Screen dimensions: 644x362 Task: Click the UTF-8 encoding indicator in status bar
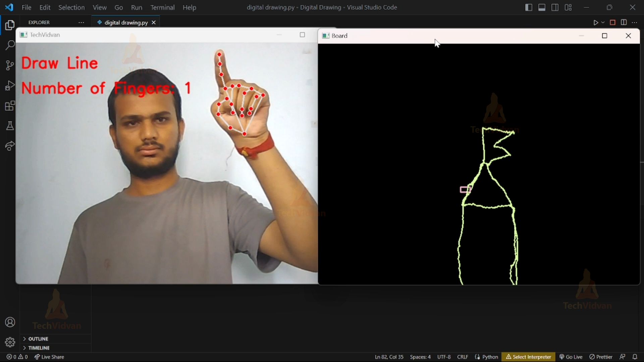click(444, 357)
